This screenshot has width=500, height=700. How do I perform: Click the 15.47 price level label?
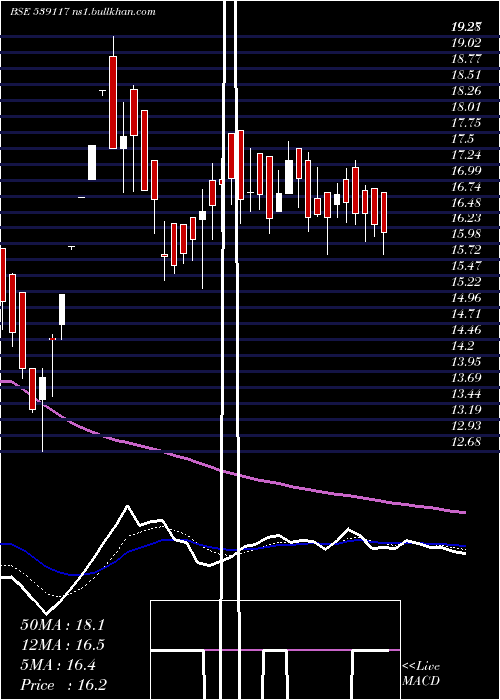pos(466,267)
